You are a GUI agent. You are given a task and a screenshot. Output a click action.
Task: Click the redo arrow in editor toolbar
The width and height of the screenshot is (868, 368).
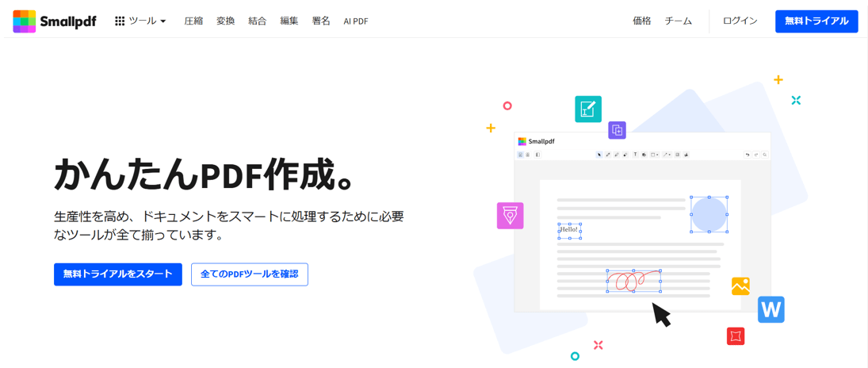pos(756,155)
